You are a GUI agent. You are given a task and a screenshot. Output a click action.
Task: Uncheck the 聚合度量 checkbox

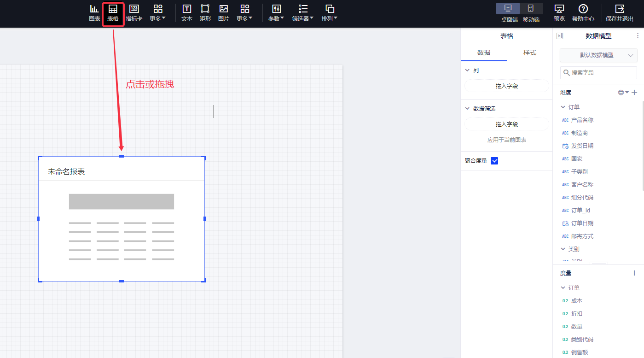494,161
